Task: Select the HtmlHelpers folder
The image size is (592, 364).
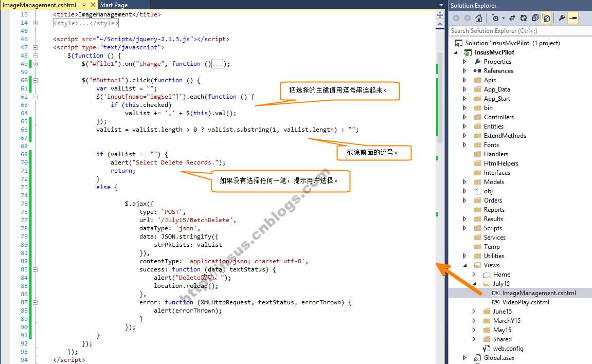Action: pyautogui.click(x=501, y=163)
